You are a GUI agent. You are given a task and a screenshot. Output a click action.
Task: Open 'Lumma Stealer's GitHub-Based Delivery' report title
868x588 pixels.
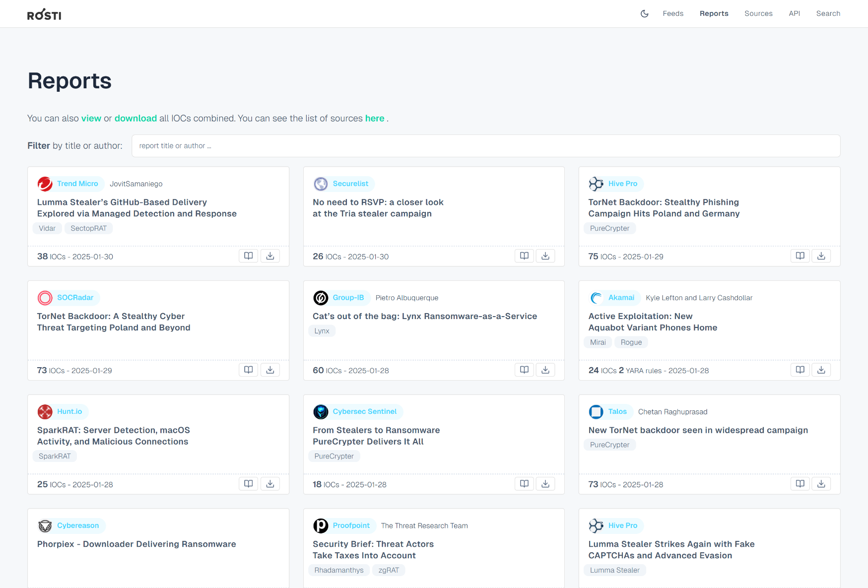pos(137,208)
